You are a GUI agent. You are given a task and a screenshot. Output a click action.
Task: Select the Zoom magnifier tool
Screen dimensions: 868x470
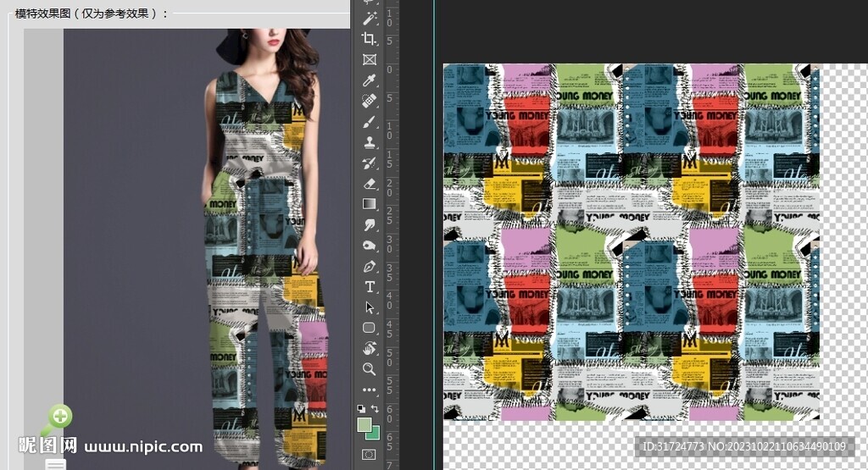[370, 369]
